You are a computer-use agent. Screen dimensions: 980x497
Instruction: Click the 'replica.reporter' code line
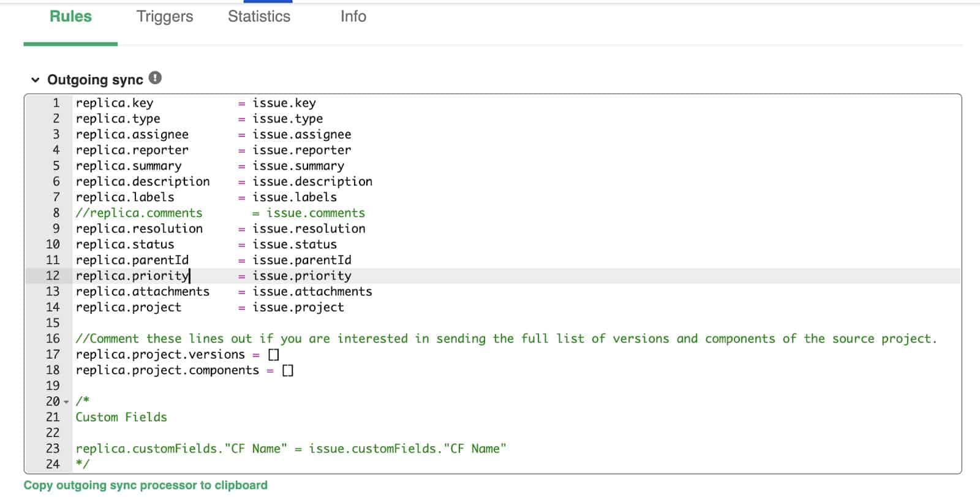214,150
